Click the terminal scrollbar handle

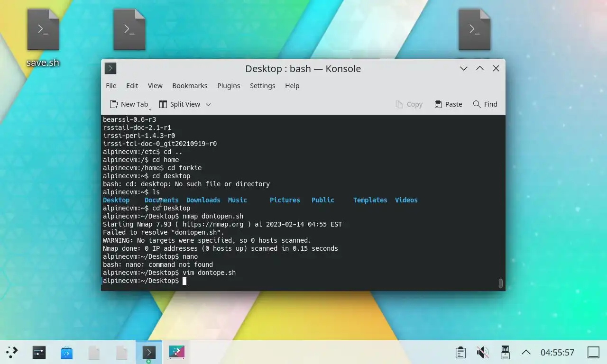(x=500, y=283)
